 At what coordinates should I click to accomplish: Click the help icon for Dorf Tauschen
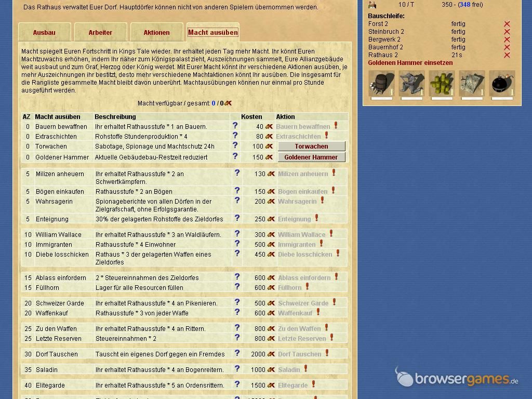coord(237,353)
